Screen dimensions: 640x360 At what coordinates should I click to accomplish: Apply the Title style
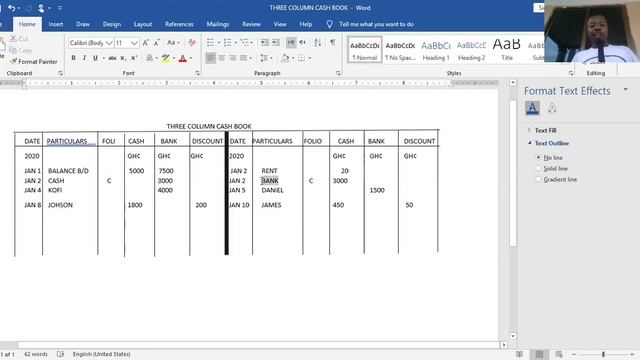click(507, 49)
